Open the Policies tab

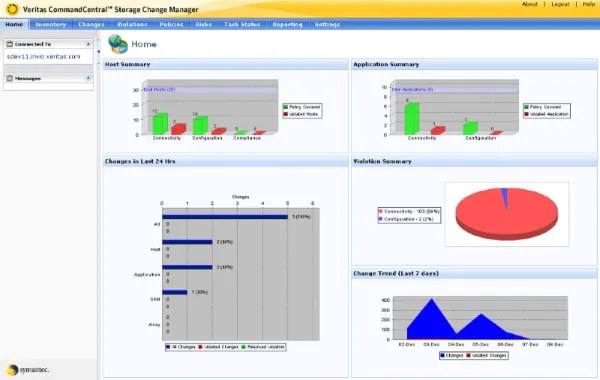click(171, 24)
